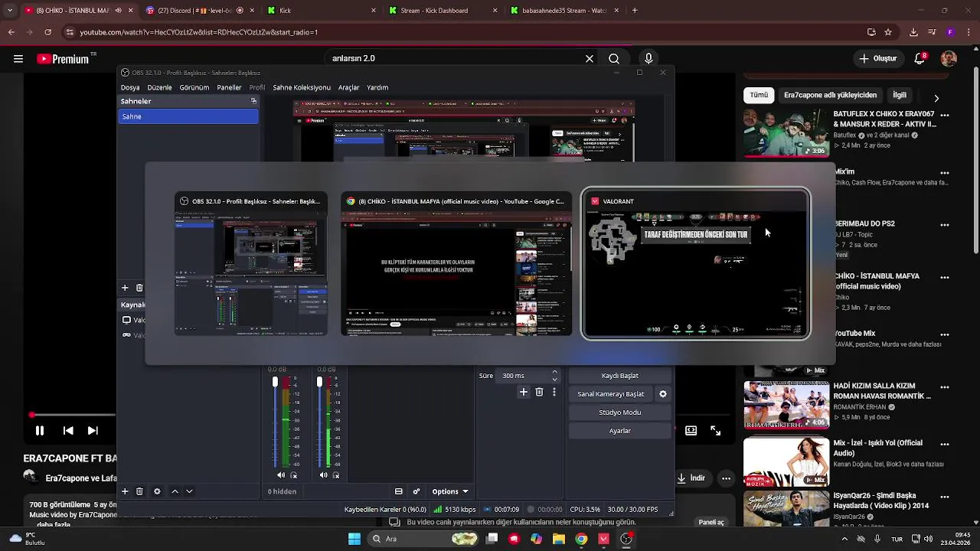Open the audio mixer Options dropdown

(450, 491)
